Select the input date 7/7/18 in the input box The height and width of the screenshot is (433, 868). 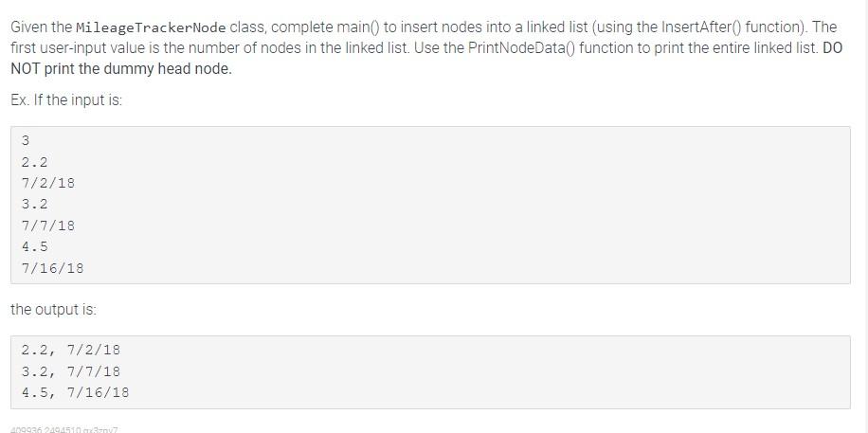click(47, 226)
